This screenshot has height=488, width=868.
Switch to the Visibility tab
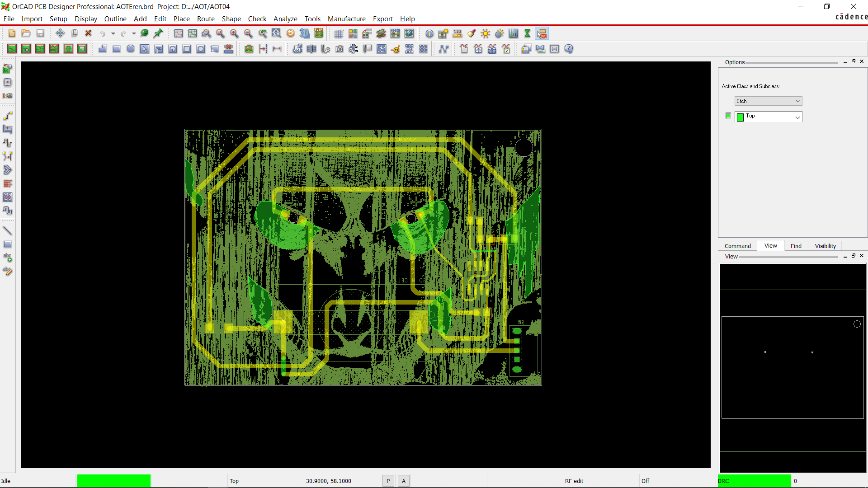825,246
